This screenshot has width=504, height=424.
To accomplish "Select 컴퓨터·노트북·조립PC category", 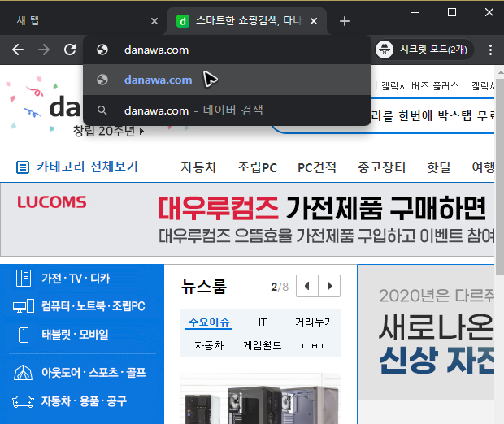I will [93, 305].
